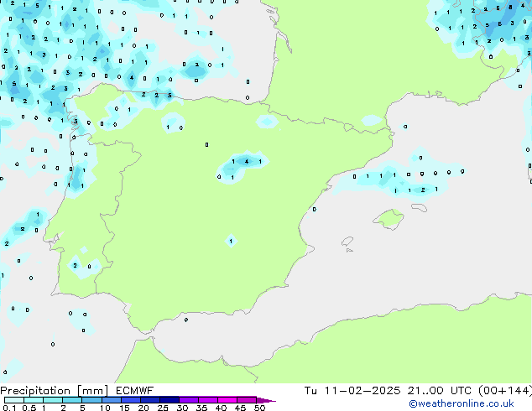Screen dimensions: 532x411
Task: Select the 2–5 mm legend color swatch
Action: [x=72, y=400]
